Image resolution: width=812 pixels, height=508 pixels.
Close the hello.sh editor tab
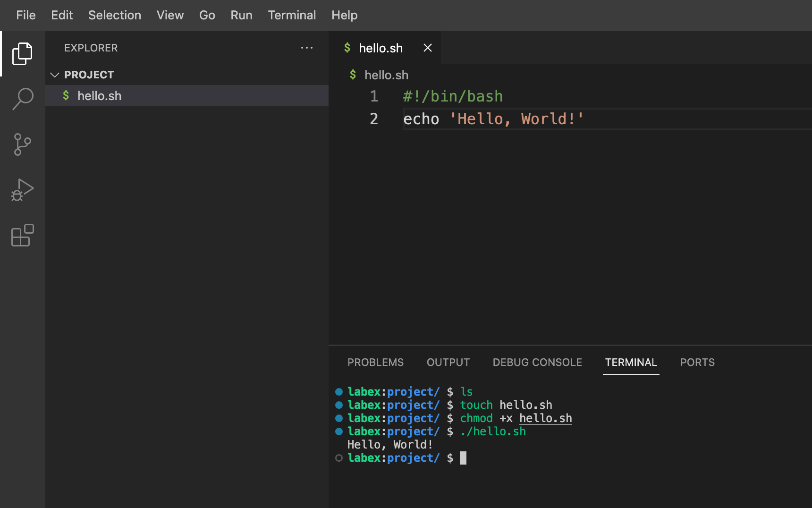(428, 48)
